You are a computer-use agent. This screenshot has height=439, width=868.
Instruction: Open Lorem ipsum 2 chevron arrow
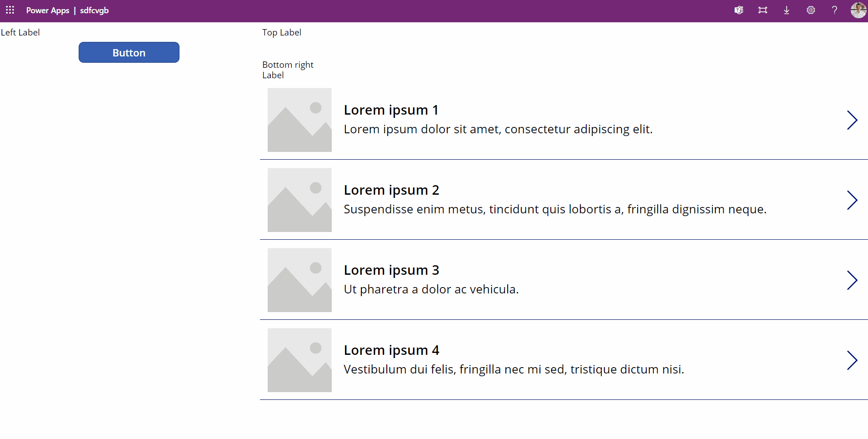852,200
